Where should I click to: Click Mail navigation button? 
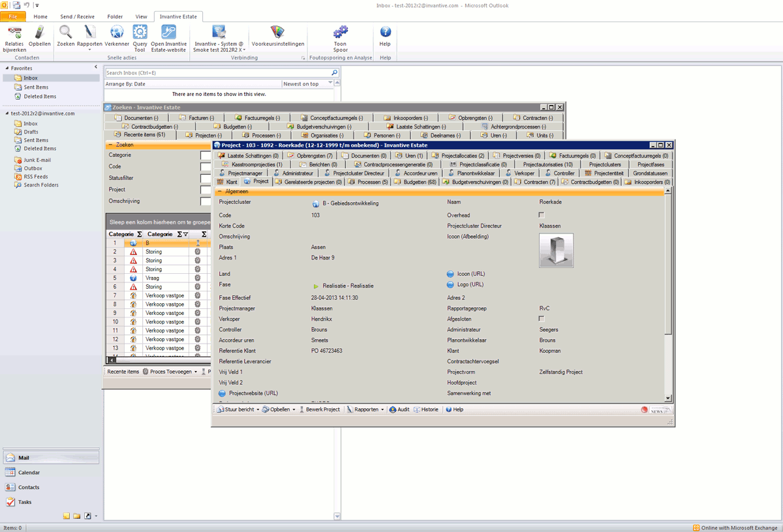52,458
